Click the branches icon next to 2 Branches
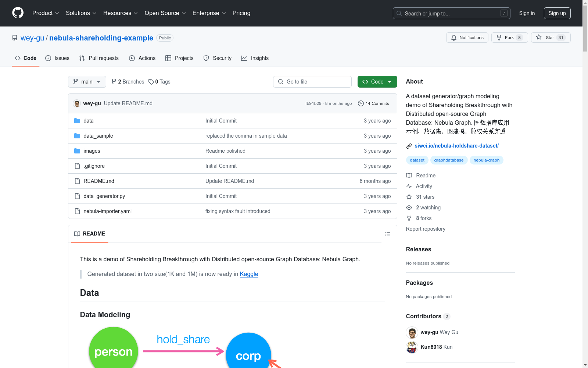Viewport: 588px width, 368px height. click(x=114, y=82)
